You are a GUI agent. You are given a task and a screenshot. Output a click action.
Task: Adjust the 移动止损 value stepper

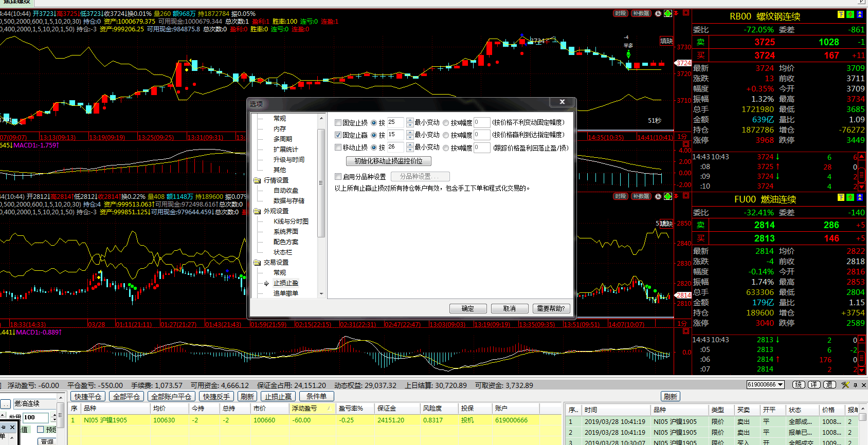(x=410, y=147)
